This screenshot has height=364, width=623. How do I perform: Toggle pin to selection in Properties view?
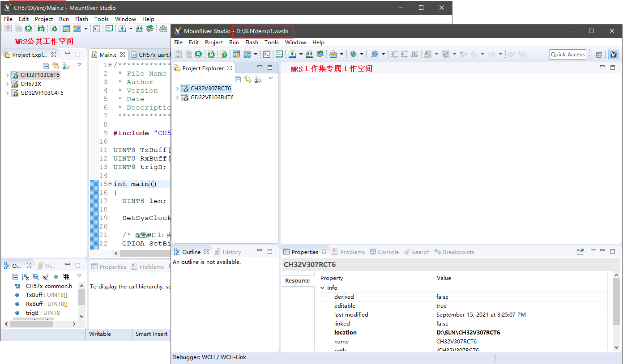click(580, 252)
